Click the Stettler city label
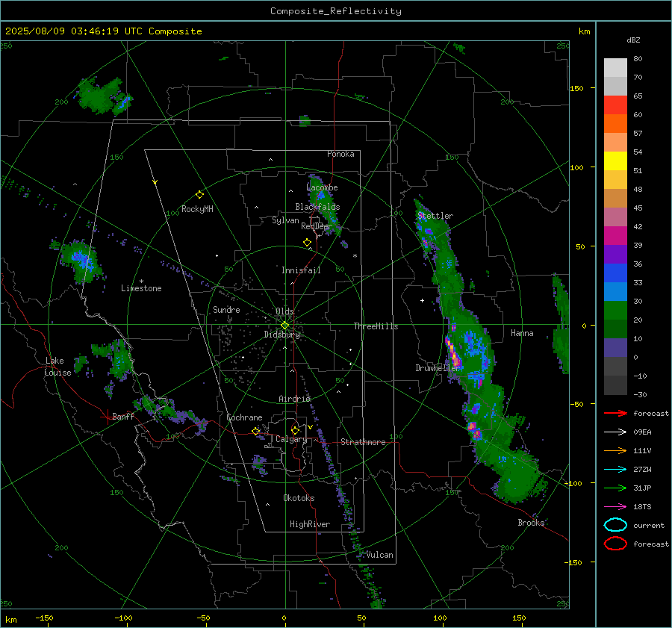Image resolution: width=672 pixels, height=628 pixels. 435,216
